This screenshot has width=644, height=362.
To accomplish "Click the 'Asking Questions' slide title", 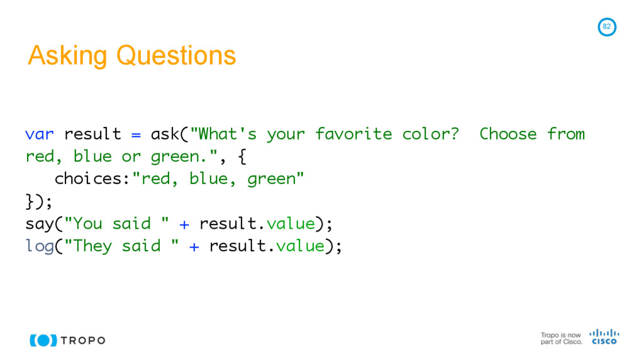I will [132, 55].
